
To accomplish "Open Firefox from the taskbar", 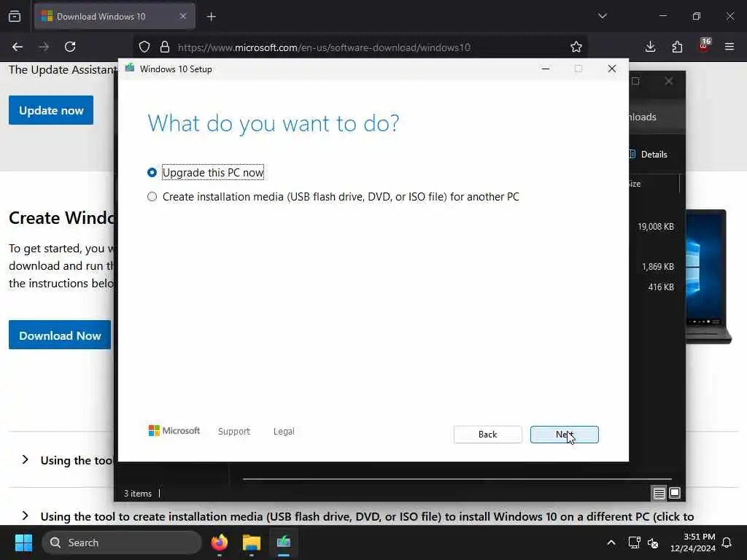I will pos(220,542).
